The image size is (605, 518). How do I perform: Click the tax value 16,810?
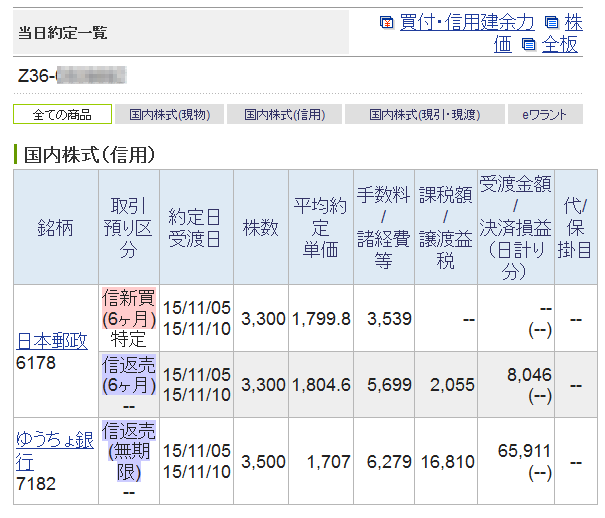pyautogui.click(x=448, y=462)
